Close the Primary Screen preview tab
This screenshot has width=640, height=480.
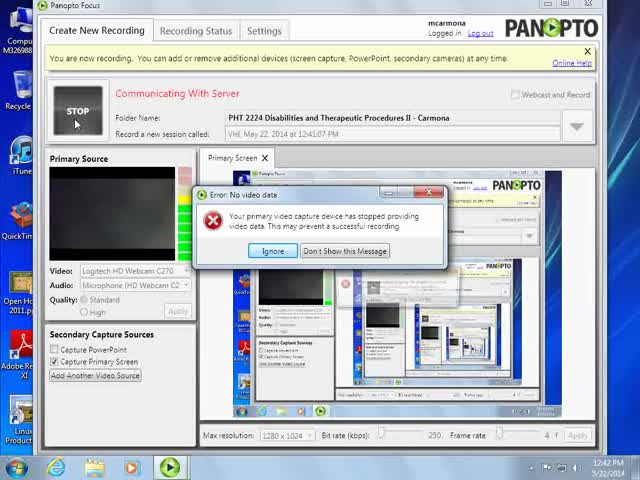(x=265, y=158)
